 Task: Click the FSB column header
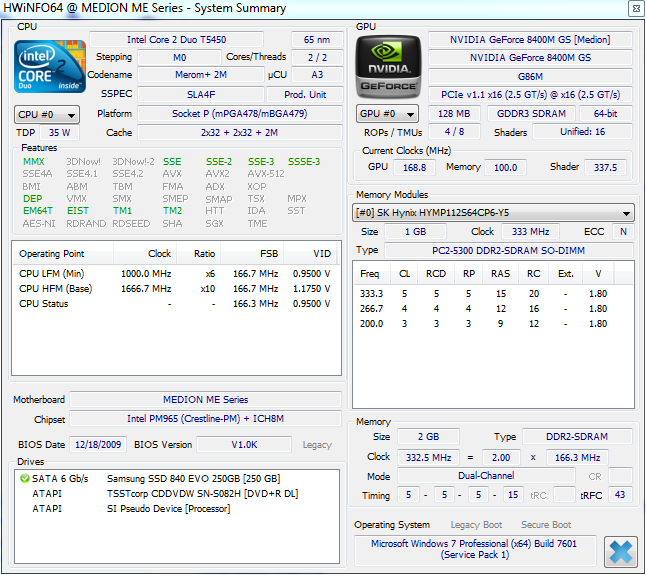point(252,254)
